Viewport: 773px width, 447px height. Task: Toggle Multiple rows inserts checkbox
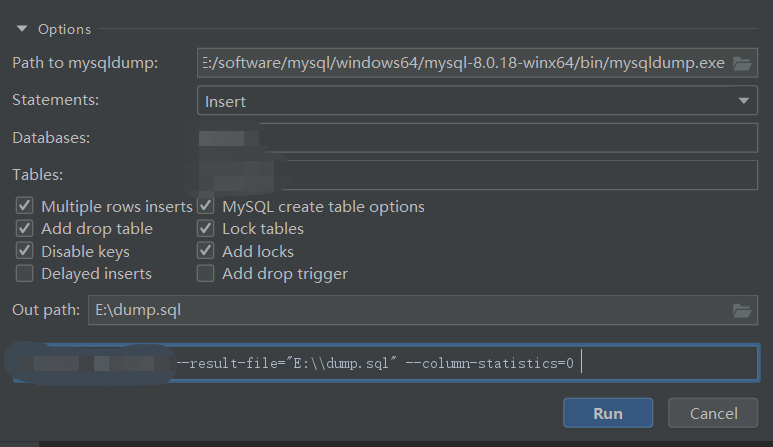tap(24, 206)
